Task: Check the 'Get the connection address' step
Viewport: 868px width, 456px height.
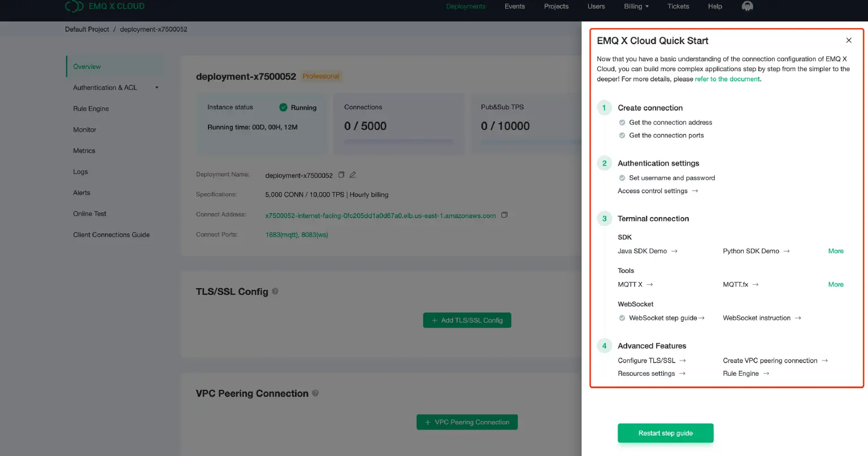Action: pyautogui.click(x=622, y=123)
